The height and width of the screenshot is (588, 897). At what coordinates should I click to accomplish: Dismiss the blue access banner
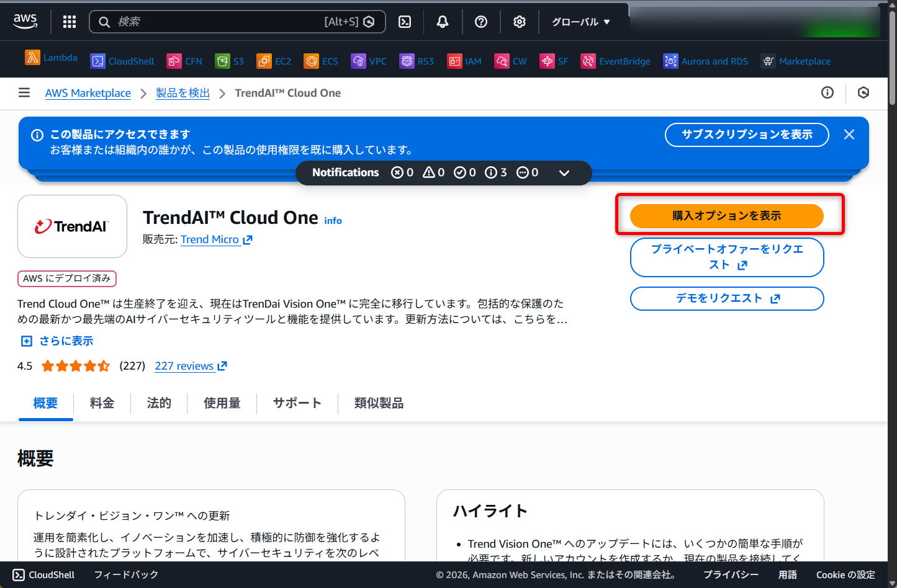tap(849, 135)
